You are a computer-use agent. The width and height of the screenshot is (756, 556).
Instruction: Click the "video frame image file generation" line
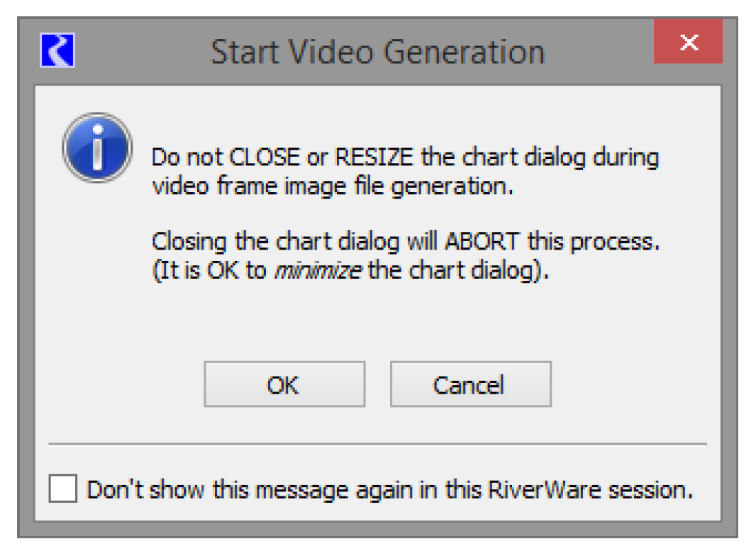click(x=332, y=187)
